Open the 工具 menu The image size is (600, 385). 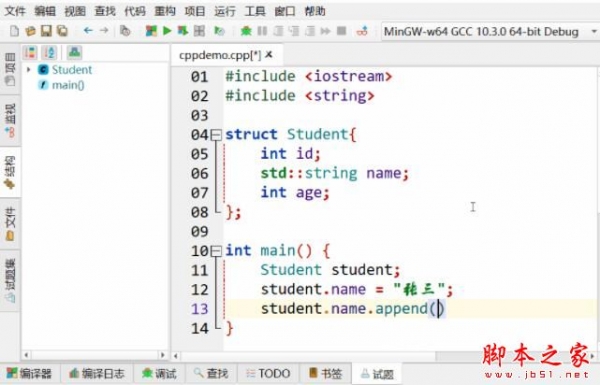point(255,11)
